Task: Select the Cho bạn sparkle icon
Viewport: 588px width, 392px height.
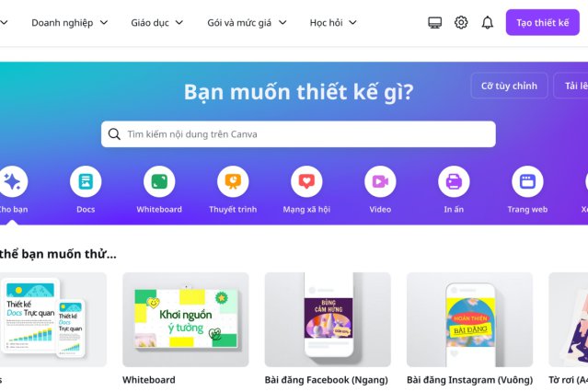Action: click(x=12, y=181)
